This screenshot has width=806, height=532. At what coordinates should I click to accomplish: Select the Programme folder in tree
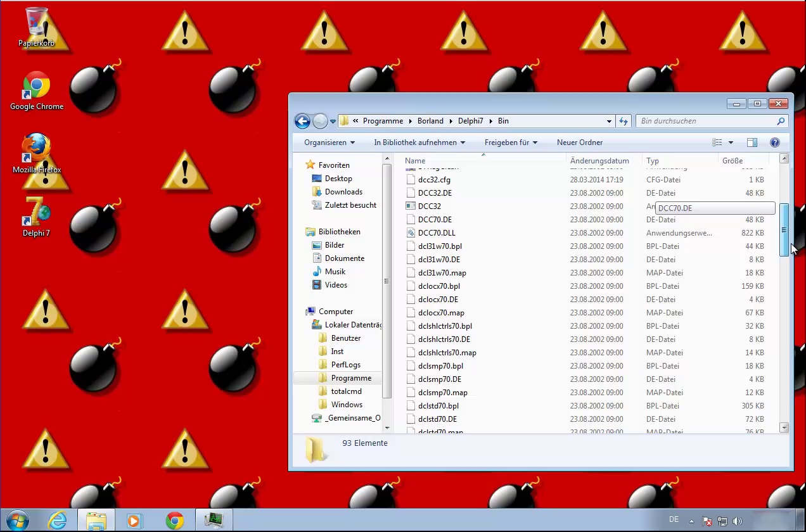coord(351,378)
